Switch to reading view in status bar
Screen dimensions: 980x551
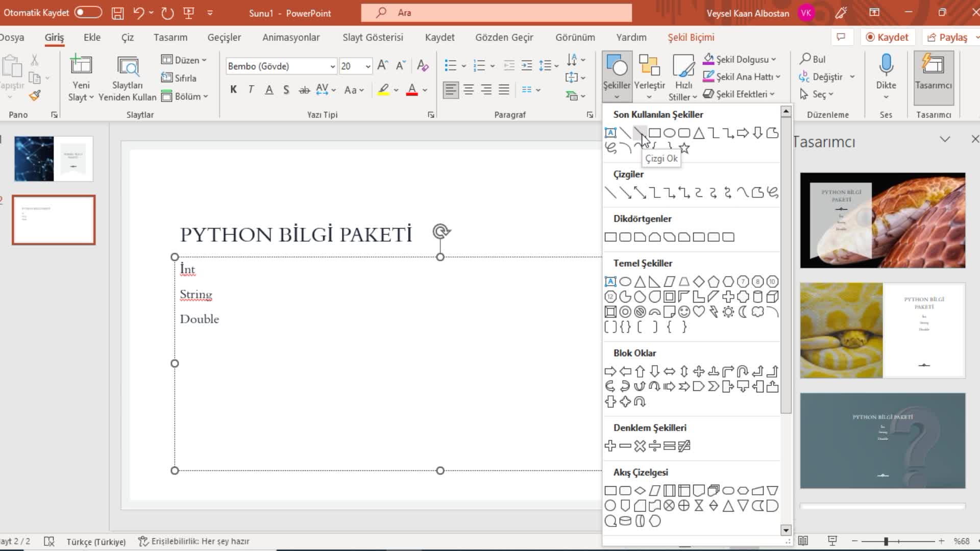click(803, 541)
